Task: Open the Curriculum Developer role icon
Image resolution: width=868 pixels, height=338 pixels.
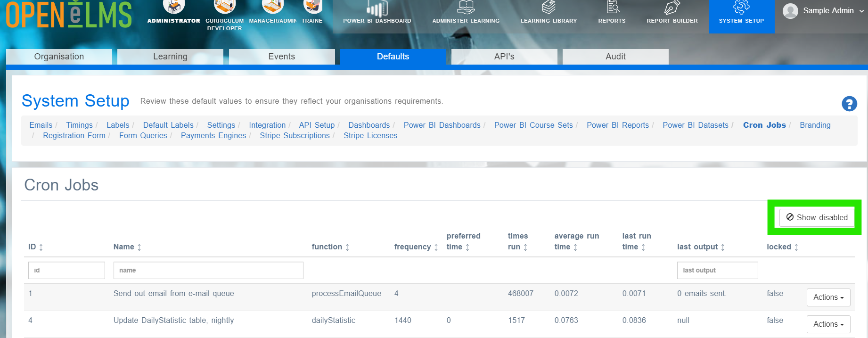Action: pos(225,7)
